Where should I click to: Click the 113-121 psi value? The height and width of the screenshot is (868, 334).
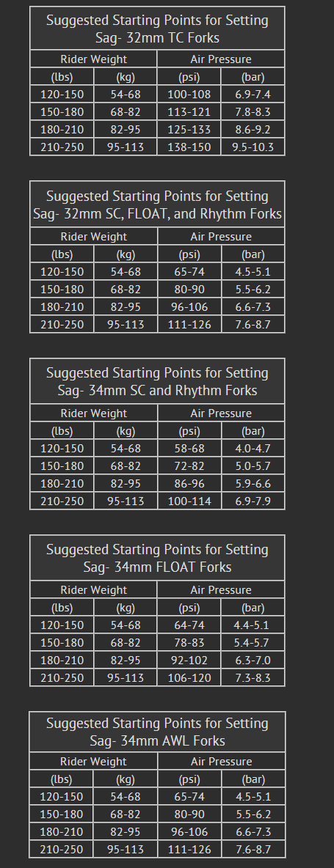point(189,112)
